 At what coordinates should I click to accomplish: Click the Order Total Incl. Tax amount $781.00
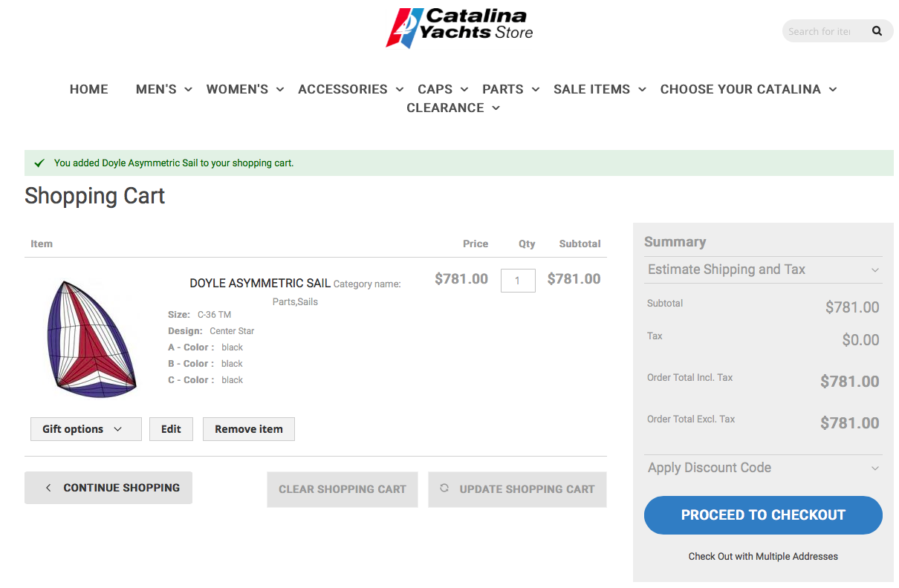point(850,382)
